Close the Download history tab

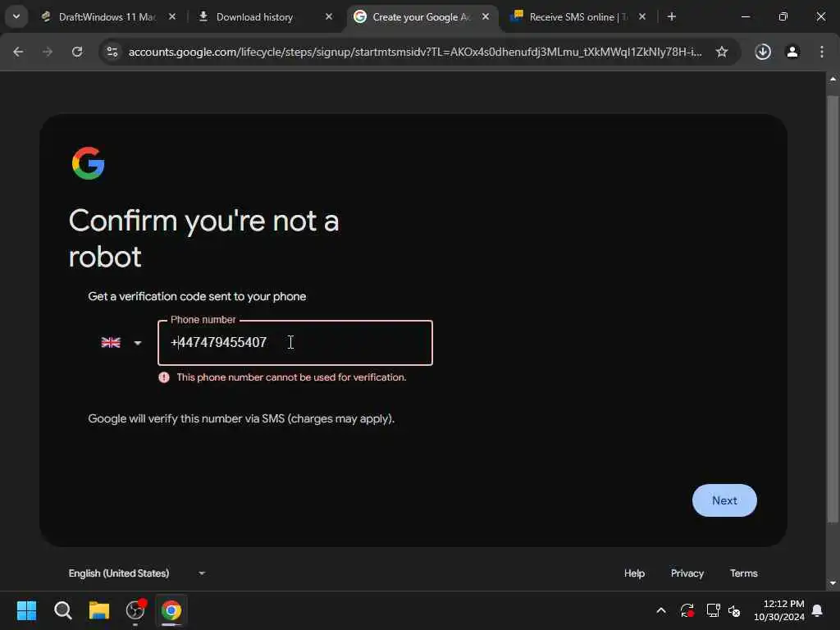[x=329, y=16]
